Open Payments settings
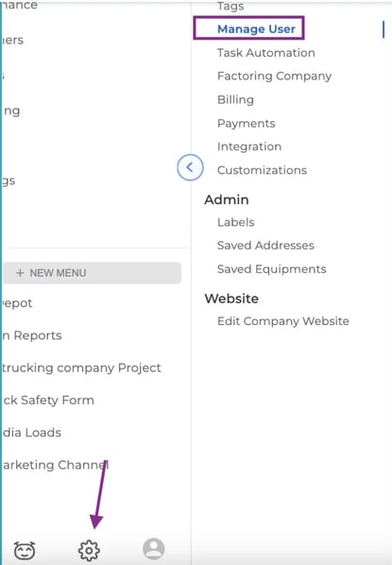 coord(247,123)
